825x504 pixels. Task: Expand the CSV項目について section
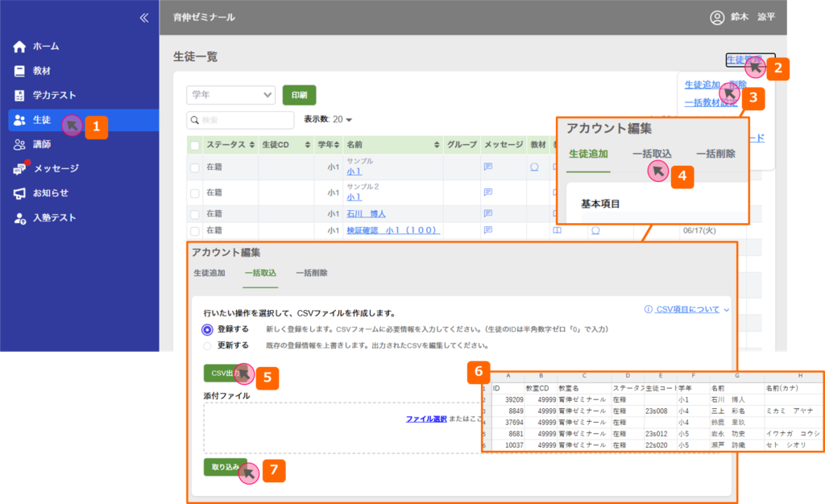pos(687,309)
